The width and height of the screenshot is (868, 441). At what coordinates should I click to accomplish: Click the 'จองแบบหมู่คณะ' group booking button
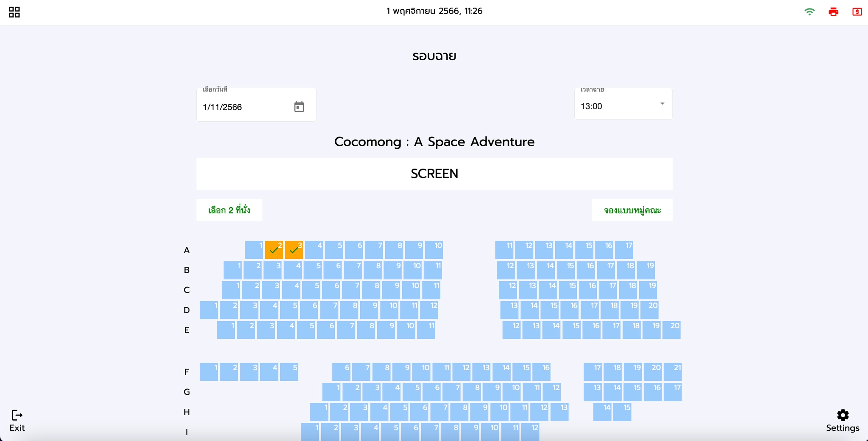click(x=632, y=210)
